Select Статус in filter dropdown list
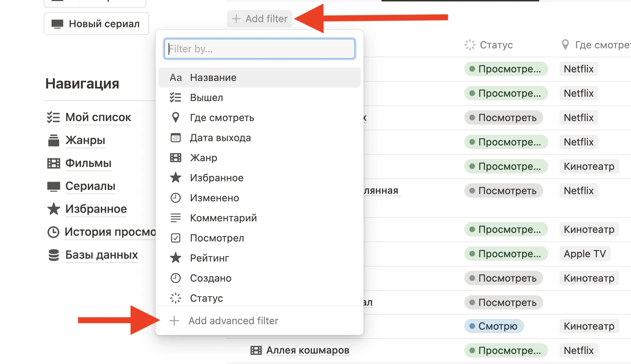The height and width of the screenshot is (364, 631). click(x=260, y=298)
